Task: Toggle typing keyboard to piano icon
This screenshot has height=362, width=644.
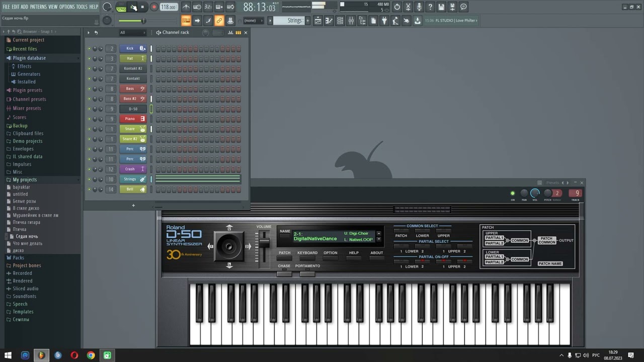Action: [x=186, y=21]
